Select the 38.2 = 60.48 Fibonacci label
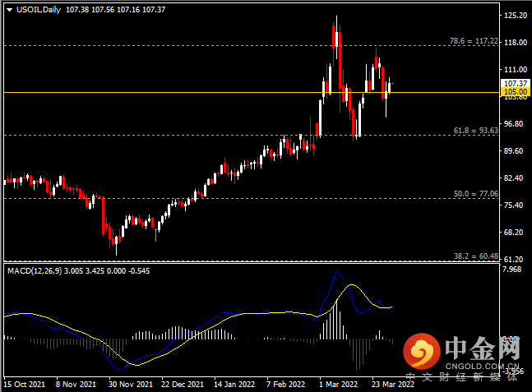This screenshot has height=392, width=532. click(476, 256)
